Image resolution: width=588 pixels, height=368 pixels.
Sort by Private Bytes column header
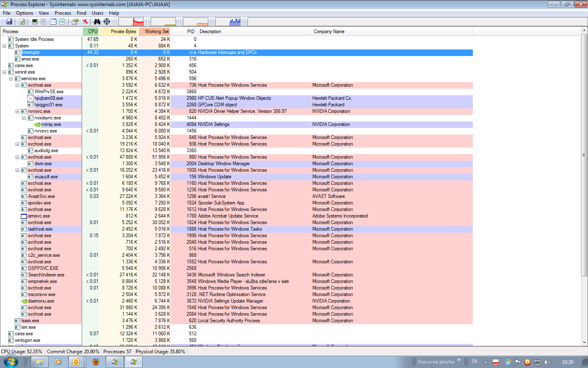click(x=118, y=31)
